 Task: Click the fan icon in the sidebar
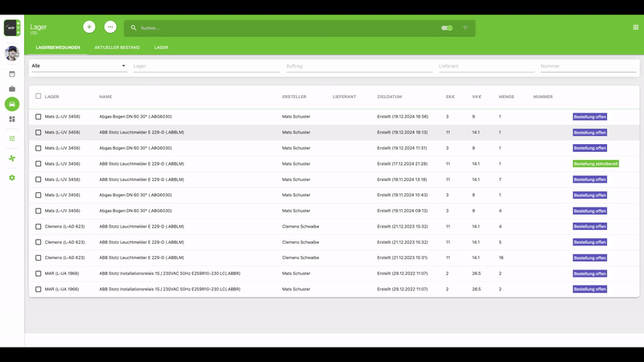(x=12, y=158)
